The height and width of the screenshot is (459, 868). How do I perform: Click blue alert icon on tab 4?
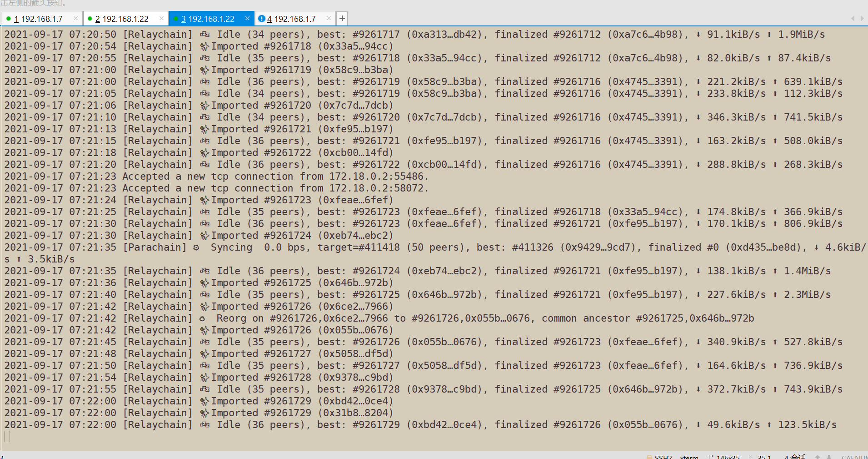pos(261,19)
